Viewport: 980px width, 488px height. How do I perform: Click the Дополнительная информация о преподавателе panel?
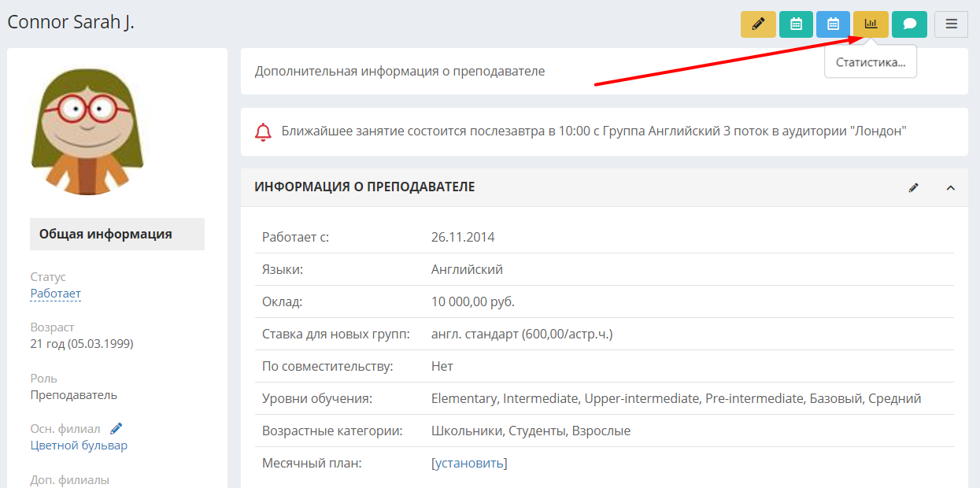[x=604, y=71]
